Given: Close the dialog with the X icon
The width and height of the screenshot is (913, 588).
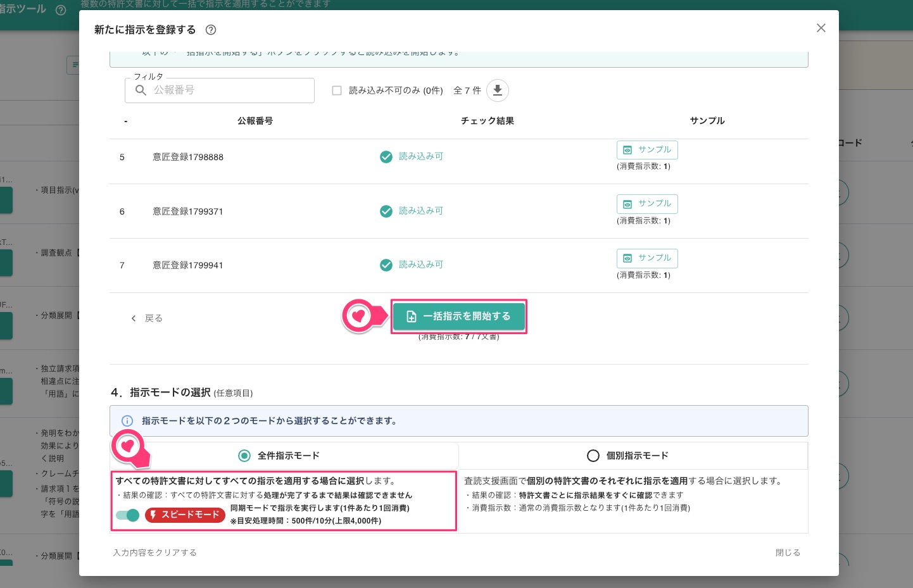Looking at the screenshot, I should click(821, 28).
